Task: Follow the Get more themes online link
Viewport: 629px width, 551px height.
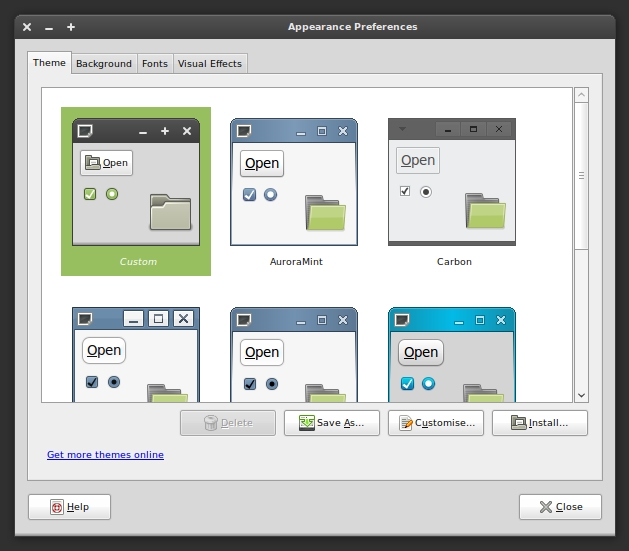Action: coord(105,455)
